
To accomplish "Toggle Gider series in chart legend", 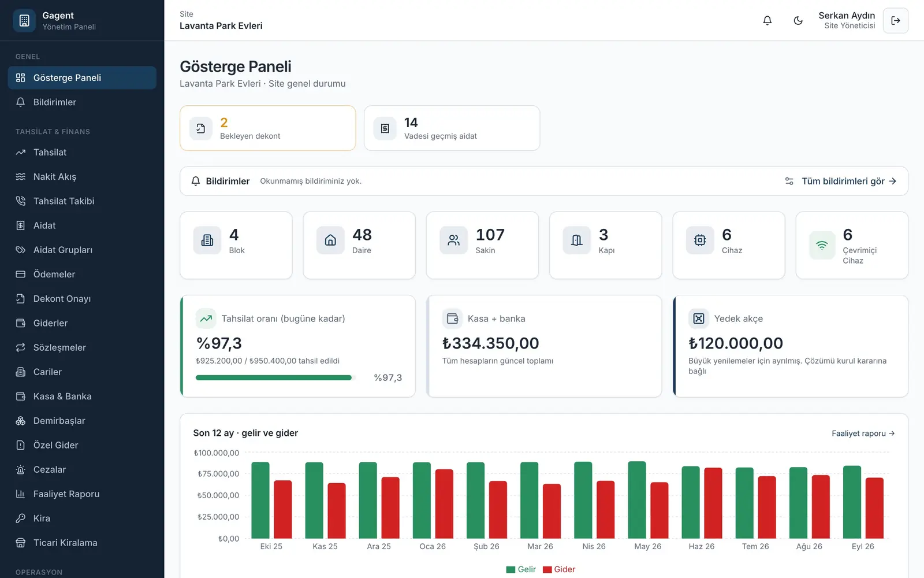I will tap(559, 569).
